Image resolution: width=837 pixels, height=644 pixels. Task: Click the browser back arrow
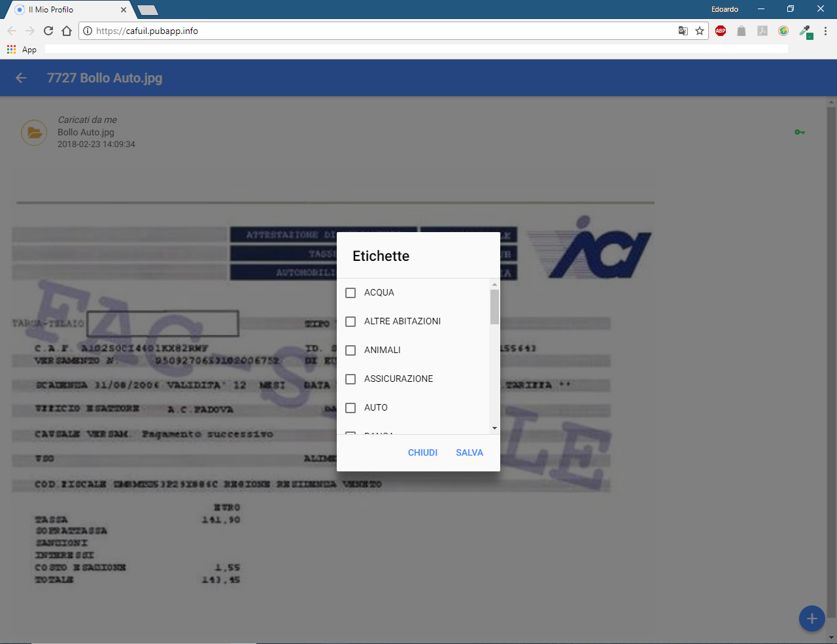point(12,31)
